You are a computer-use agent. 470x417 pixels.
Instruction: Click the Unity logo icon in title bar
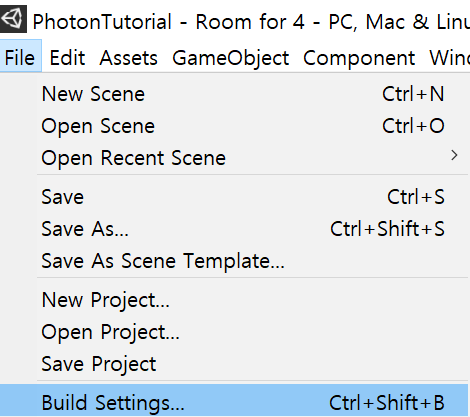[x=13, y=19]
